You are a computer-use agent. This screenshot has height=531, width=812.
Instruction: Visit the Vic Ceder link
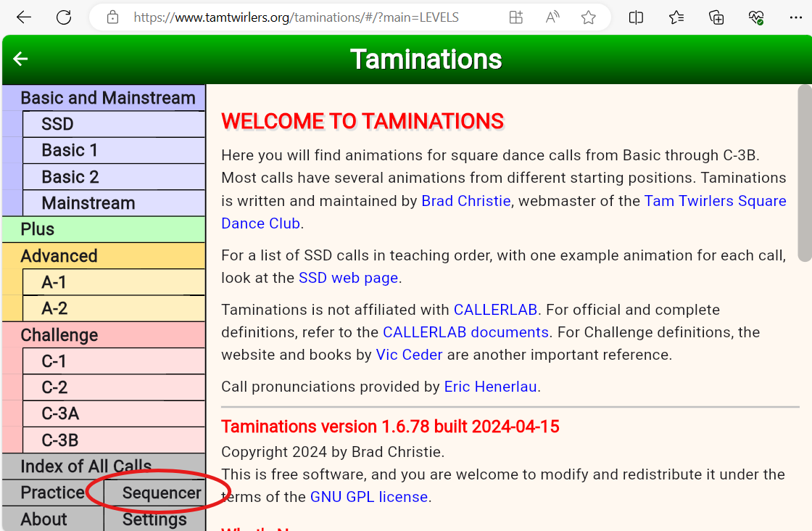(409, 355)
